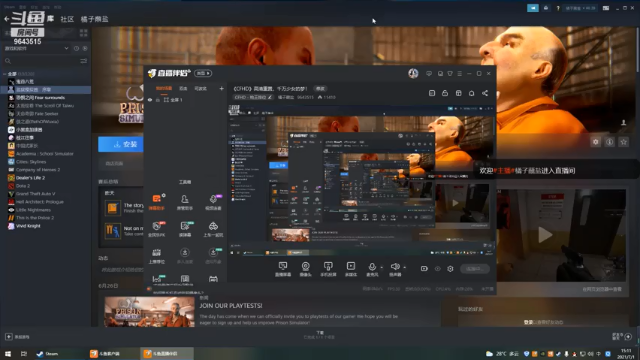The width and height of the screenshot is (640, 360).
Task: Open Steam game settings gear icon
Action: pos(596,142)
